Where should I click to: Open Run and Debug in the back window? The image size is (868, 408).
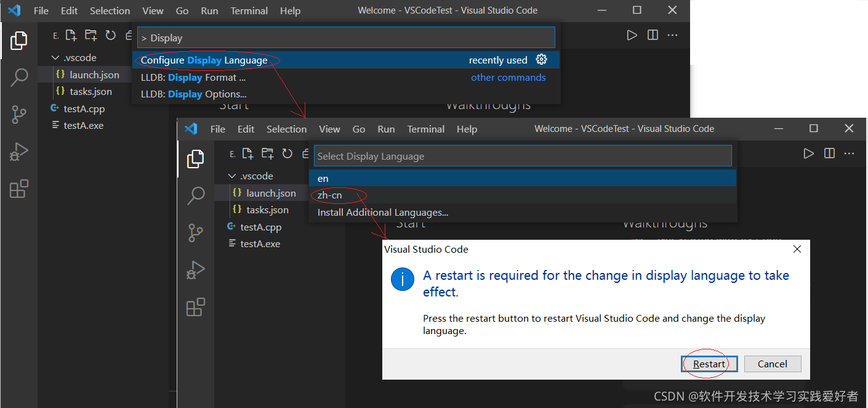19,152
